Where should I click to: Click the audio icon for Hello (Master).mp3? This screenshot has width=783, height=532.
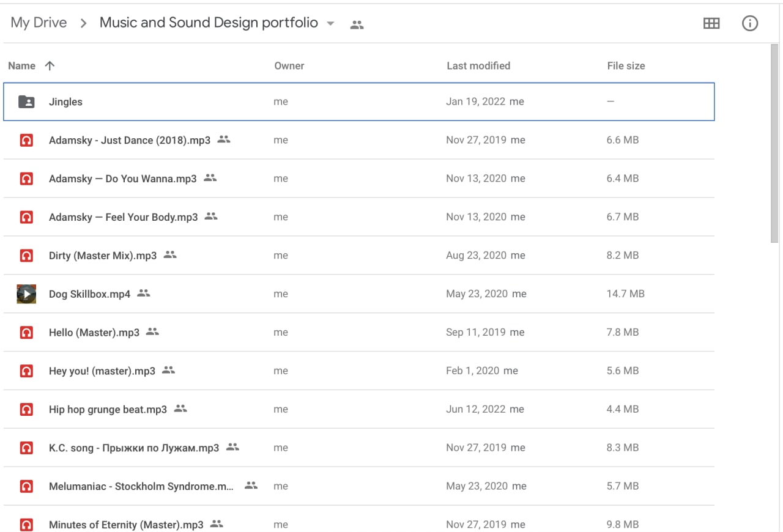pyautogui.click(x=26, y=333)
